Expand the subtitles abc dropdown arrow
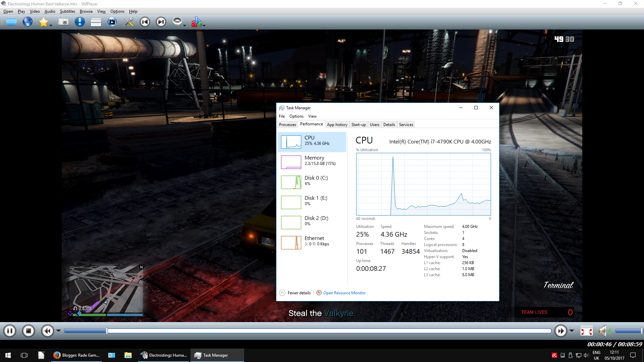 tap(204, 25)
